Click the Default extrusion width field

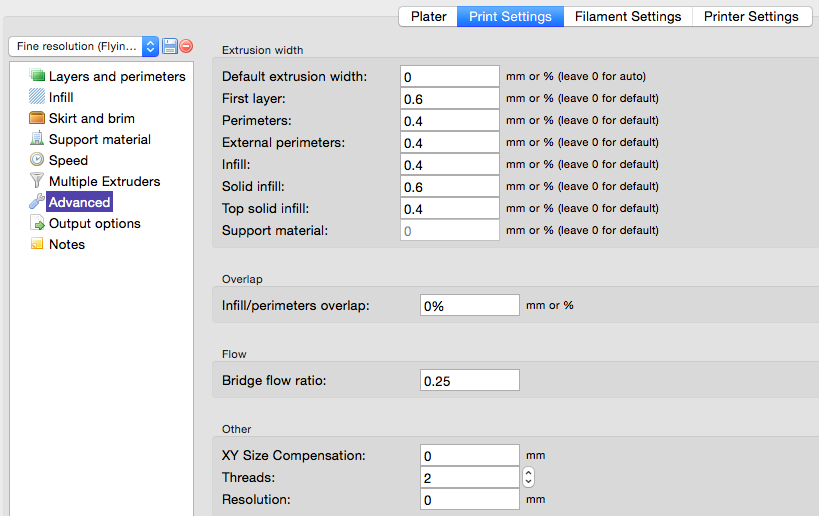[x=449, y=77]
